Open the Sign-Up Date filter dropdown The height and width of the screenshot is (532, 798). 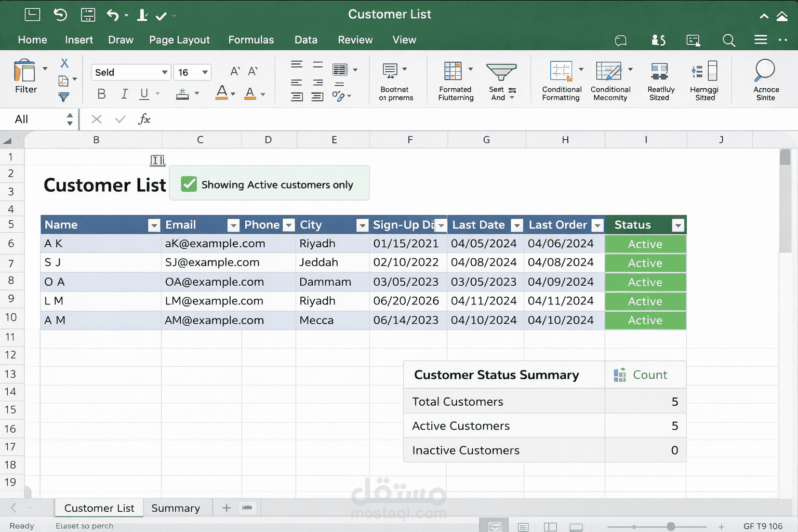coord(441,225)
